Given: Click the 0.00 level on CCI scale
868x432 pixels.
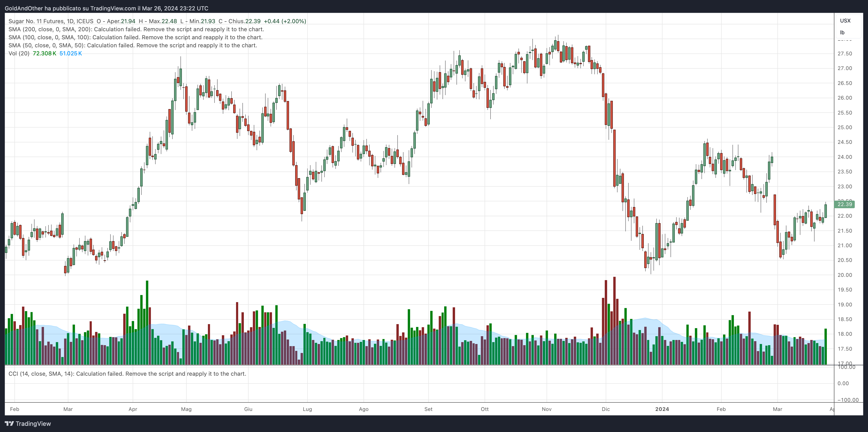Looking at the screenshot, I should 843,384.
